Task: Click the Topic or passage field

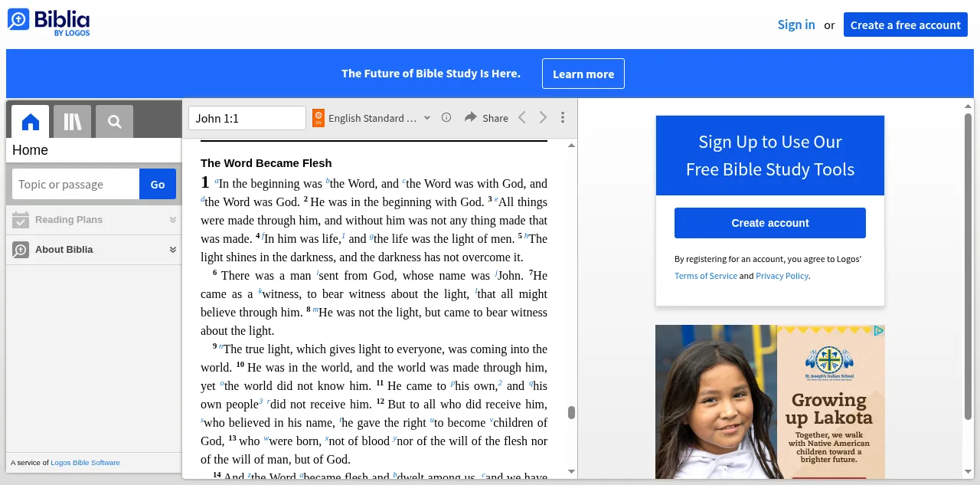Action: (x=76, y=184)
